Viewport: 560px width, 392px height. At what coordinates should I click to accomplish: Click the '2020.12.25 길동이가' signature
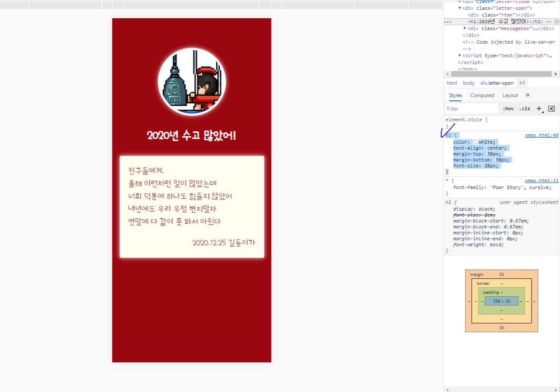pos(224,242)
